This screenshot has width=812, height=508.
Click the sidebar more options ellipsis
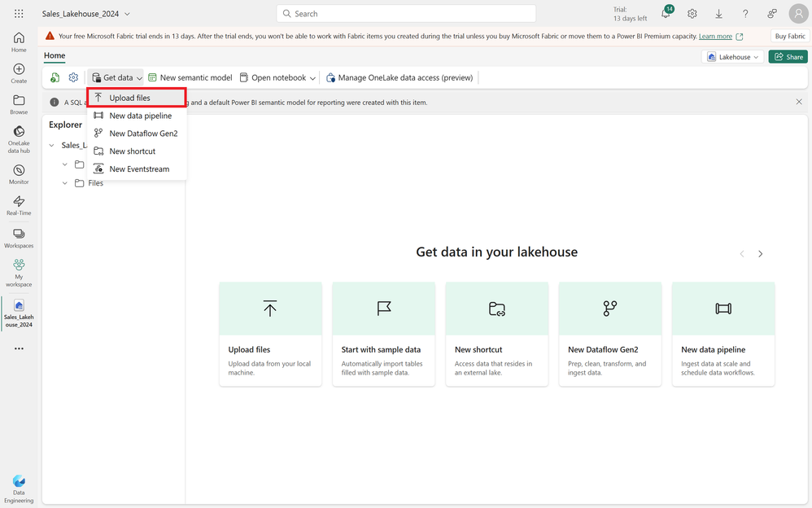click(x=19, y=348)
